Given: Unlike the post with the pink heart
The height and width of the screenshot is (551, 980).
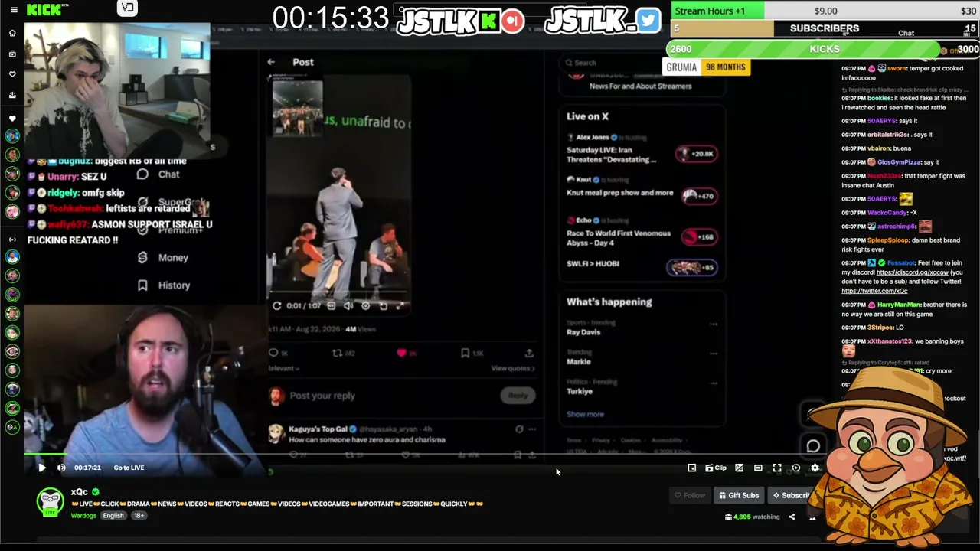Looking at the screenshot, I should [x=401, y=353].
